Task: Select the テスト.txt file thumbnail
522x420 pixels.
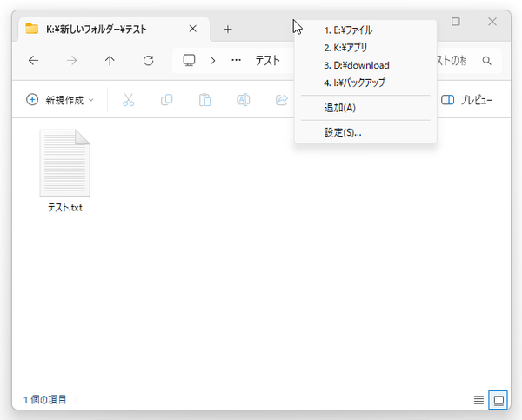Action: click(65, 163)
